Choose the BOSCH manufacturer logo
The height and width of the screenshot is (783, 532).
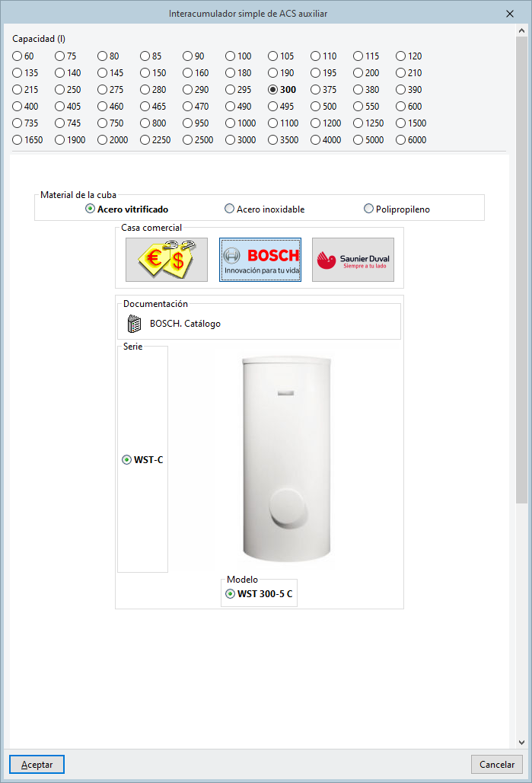[x=260, y=260]
